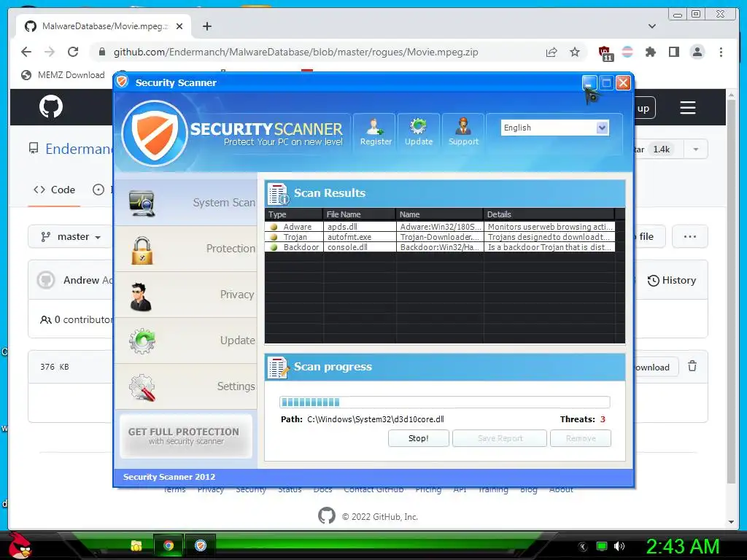Select the Adware apds.dll row
The height and width of the screenshot is (560, 747).
coord(440,227)
